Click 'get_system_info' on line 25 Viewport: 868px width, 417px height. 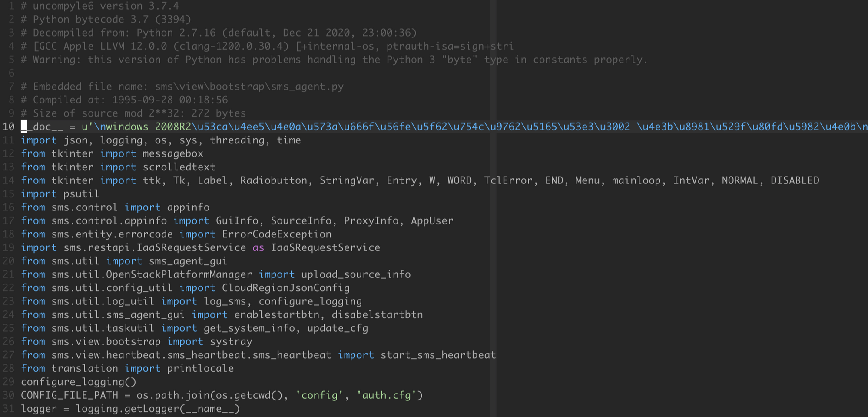[249, 328]
